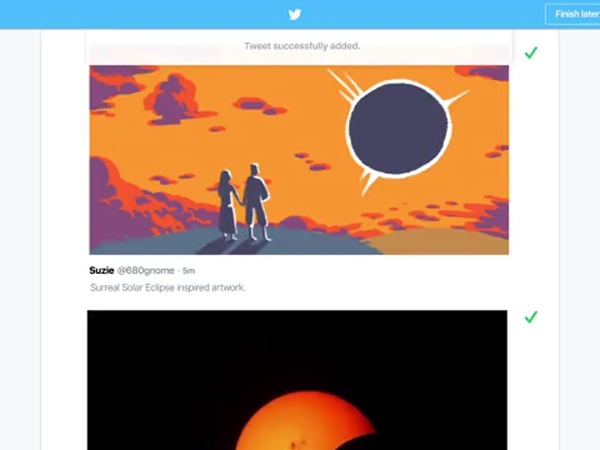Screen dimensions: 600x450
Task: Click the sunspots on the orange sun
Action: 297,445
